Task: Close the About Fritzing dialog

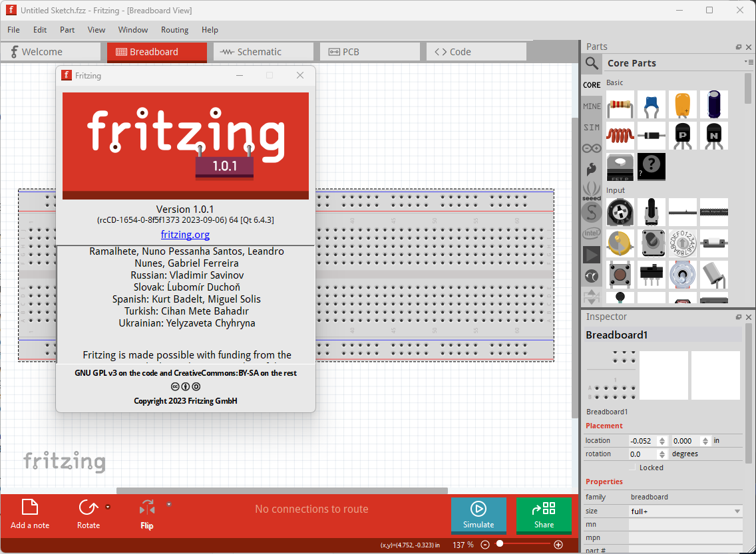Action: [x=300, y=75]
